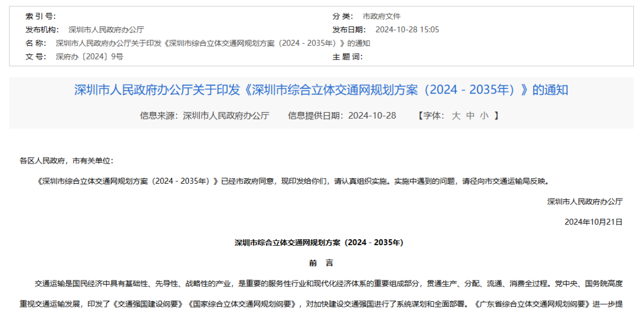Click 信息来源：深圳市人民政府办公厅 text
This screenshot has height=312, width=644.
point(205,116)
